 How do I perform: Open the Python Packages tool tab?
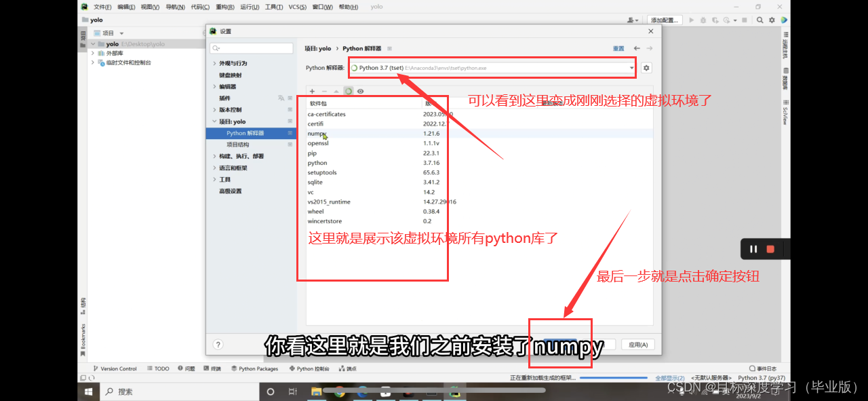pyautogui.click(x=254, y=368)
